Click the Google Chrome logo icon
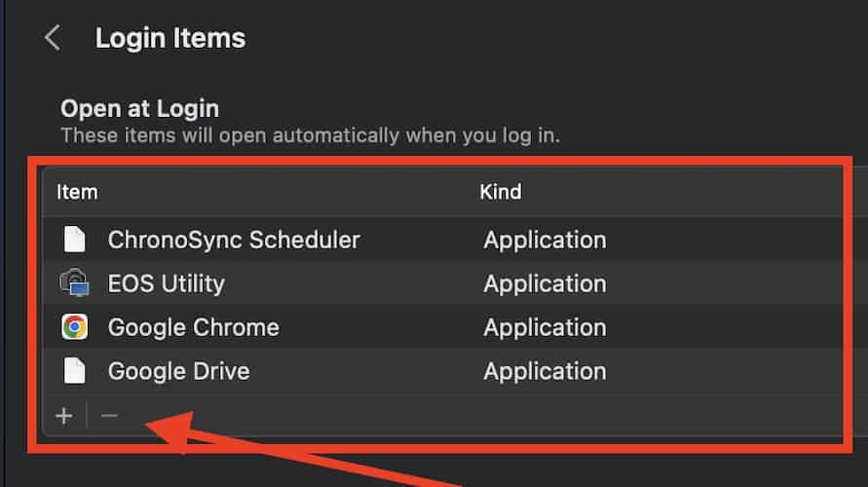The width and height of the screenshot is (868, 487). [74, 327]
